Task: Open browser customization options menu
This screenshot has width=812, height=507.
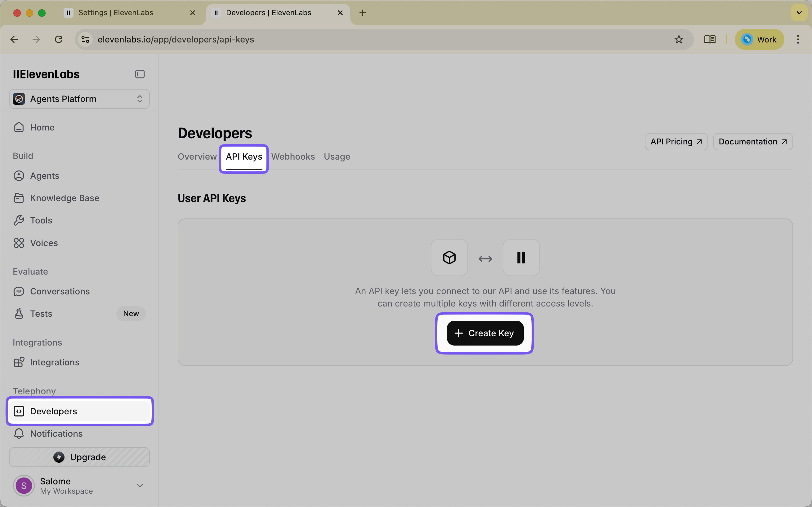Action: (x=798, y=39)
